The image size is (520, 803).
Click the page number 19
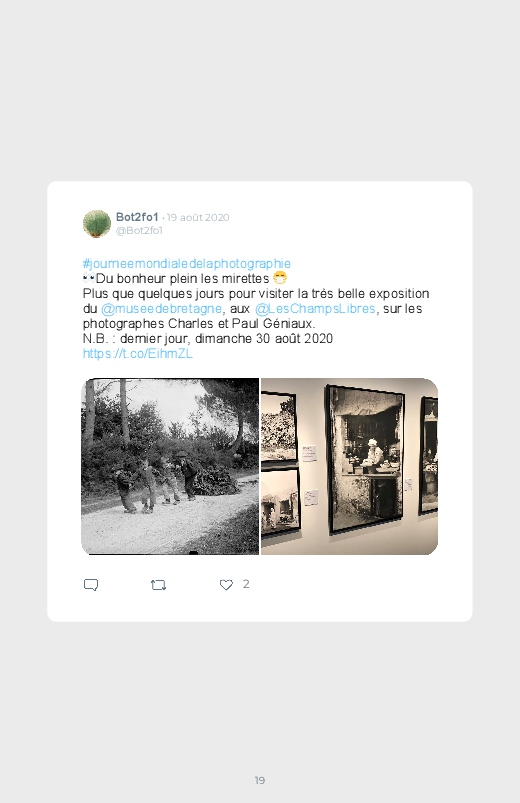point(260,780)
